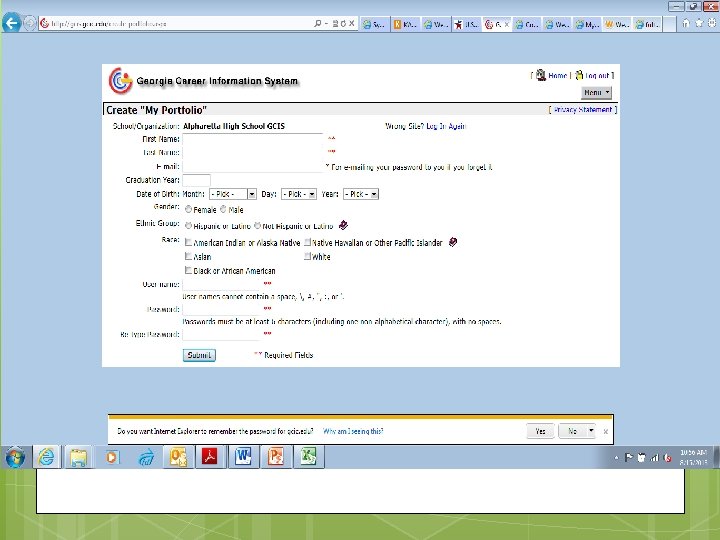
Task: Click the Submit button
Action: click(199, 355)
